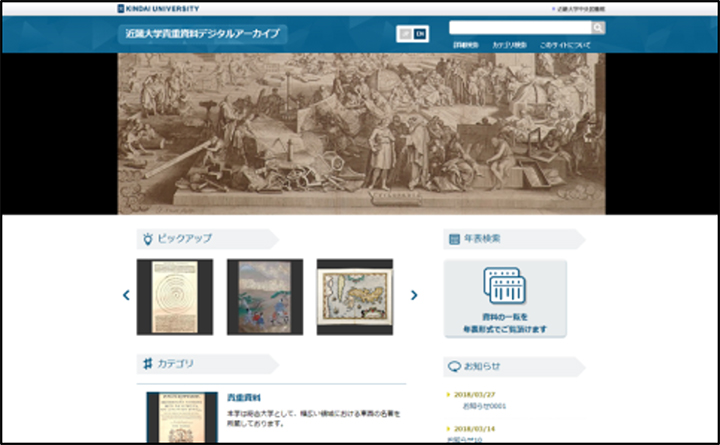Click the search magnifier icon
720x445 pixels.
[x=598, y=28]
